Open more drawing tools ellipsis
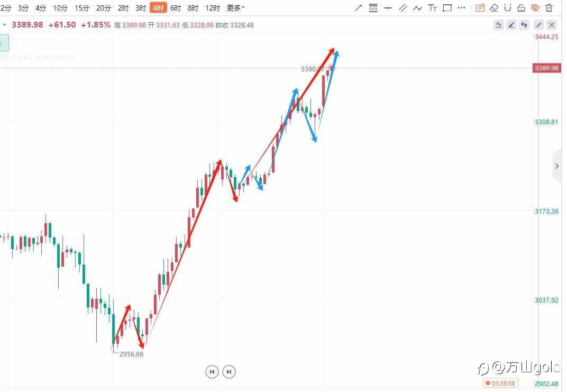Viewport: 567px width, 392px height. [461, 7]
